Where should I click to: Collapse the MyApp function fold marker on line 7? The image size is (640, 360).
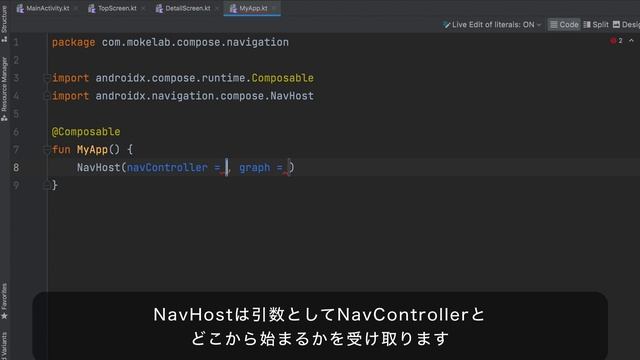47,150
